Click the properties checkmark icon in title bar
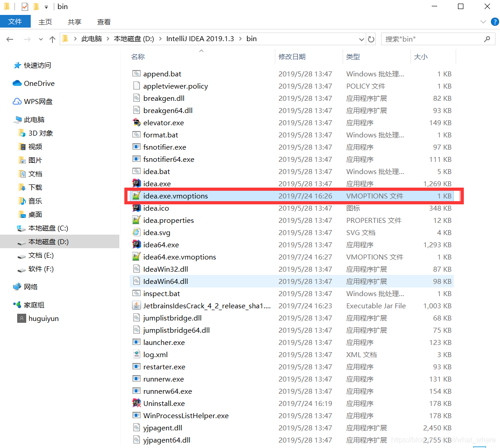This screenshot has height=448, width=500. point(25,6)
